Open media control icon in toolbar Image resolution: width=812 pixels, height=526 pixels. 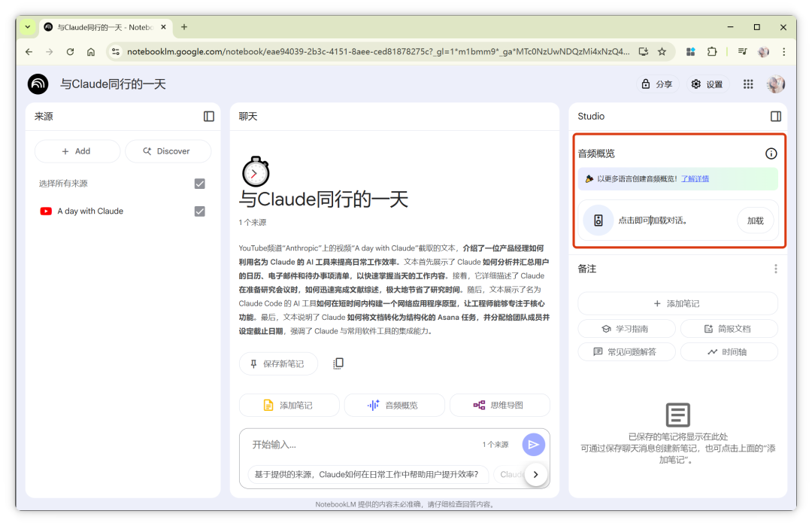743,51
